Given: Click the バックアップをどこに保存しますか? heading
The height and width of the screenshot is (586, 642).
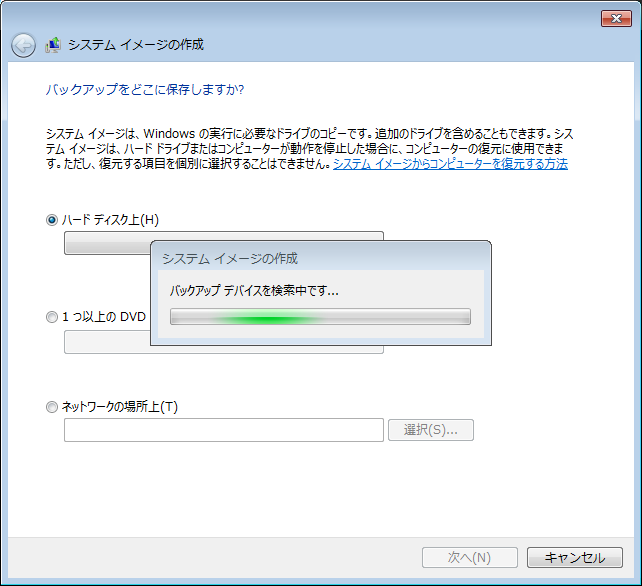Looking at the screenshot, I should [x=145, y=90].
